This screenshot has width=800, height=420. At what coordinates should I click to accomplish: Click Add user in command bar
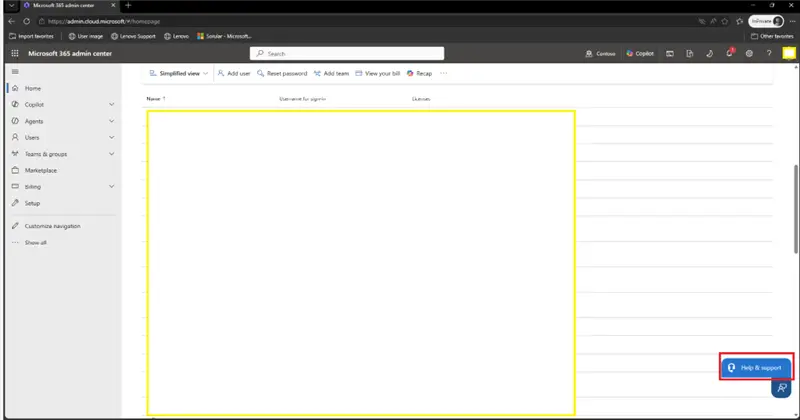(234, 73)
